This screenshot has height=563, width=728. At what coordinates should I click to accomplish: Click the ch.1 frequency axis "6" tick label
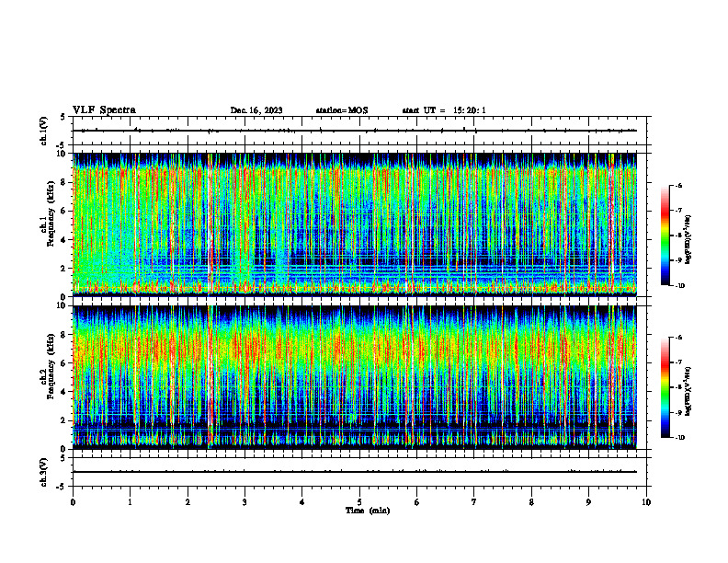coord(63,211)
